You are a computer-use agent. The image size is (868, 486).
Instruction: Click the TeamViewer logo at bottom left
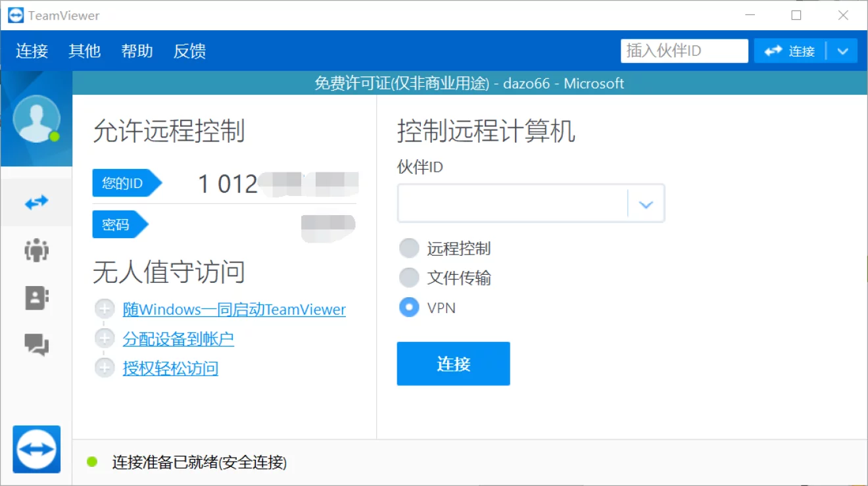coord(36,449)
